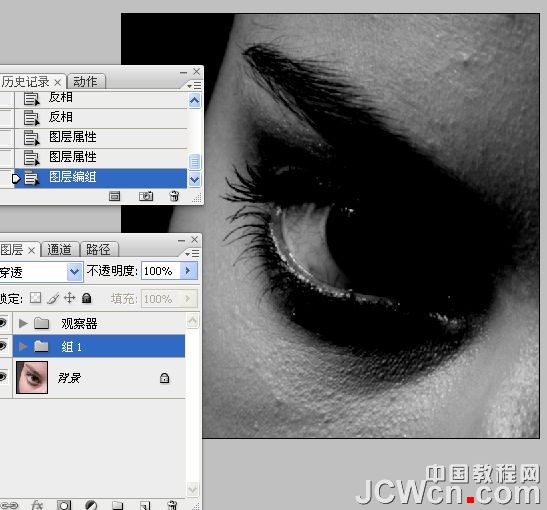Click the 填充 100% input field
547x510 pixels.
160,299
